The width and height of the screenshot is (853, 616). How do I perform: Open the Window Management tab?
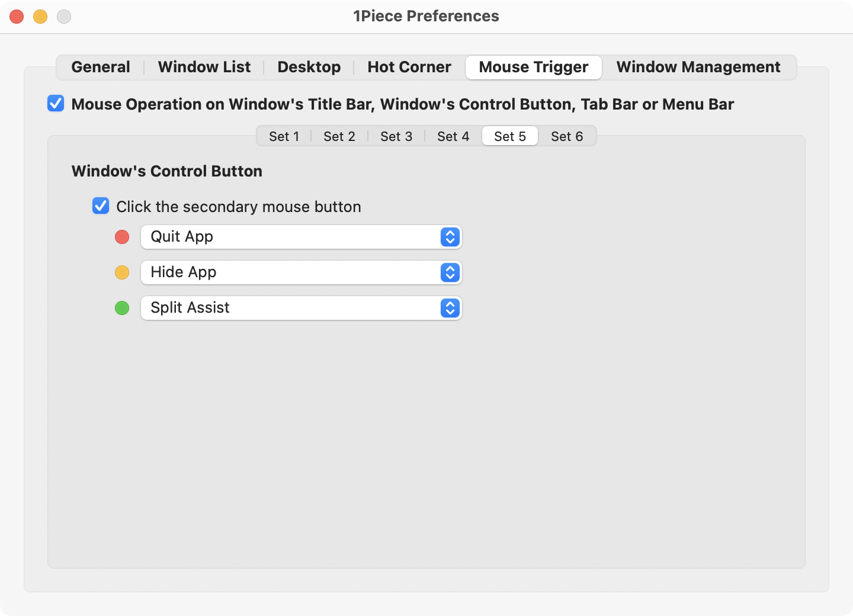click(698, 67)
